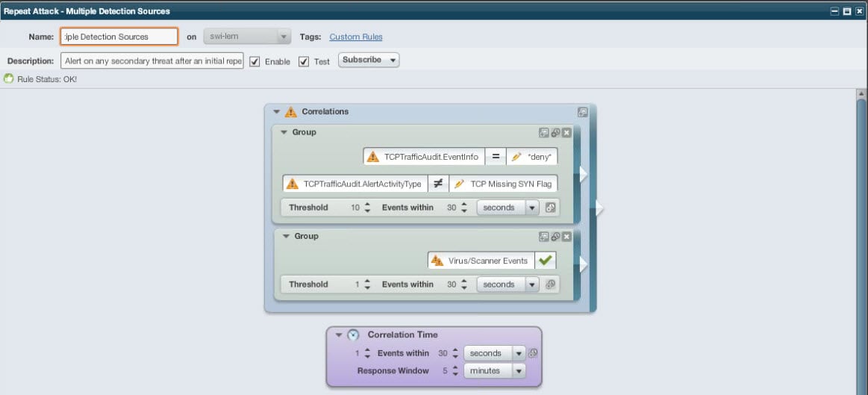
Task: Click the Virus/Scanner Events label
Action: tap(487, 261)
